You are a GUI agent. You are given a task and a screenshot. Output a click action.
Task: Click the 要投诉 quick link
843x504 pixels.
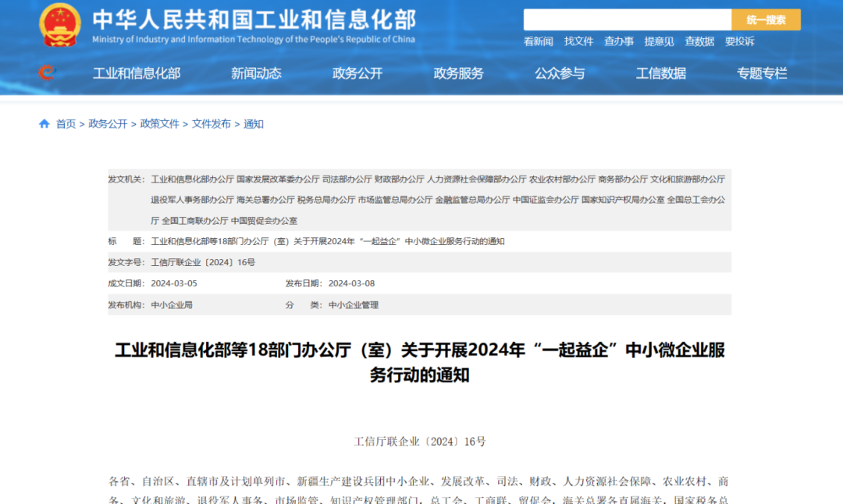(x=739, y=41)
